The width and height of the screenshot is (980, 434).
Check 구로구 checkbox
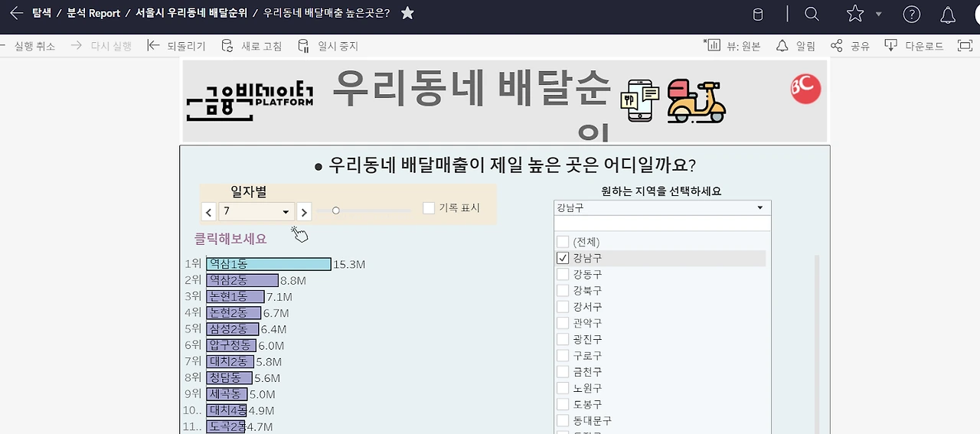tap(563, 356)
